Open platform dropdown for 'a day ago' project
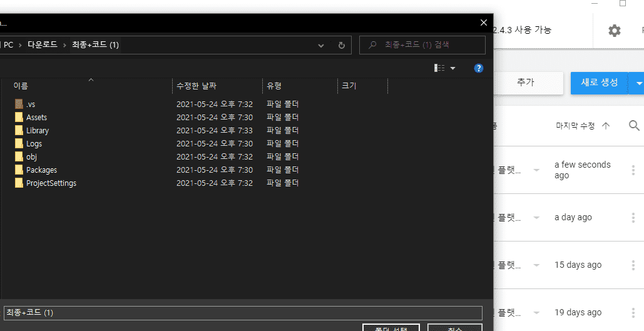 536,218
